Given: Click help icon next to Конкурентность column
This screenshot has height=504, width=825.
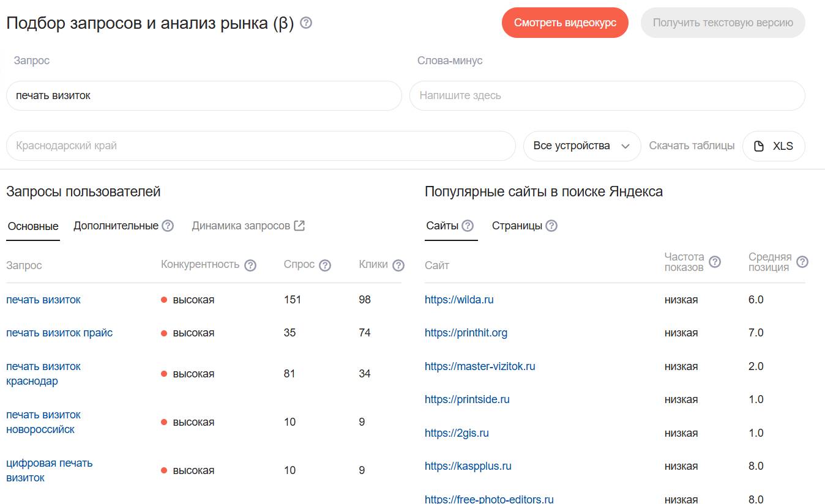Looking at the screenshot, I should click(250, 265).
